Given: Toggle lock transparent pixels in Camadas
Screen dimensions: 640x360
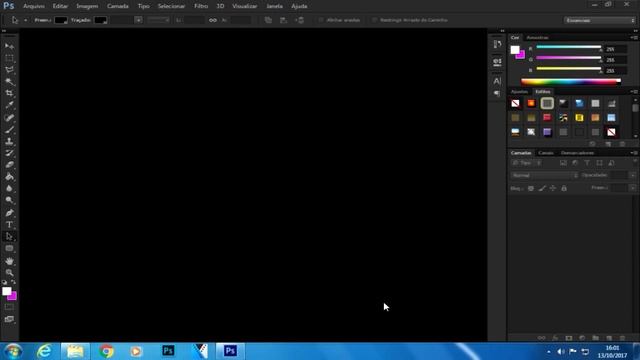Looking at the screenshot, I should tap(531, 188).
